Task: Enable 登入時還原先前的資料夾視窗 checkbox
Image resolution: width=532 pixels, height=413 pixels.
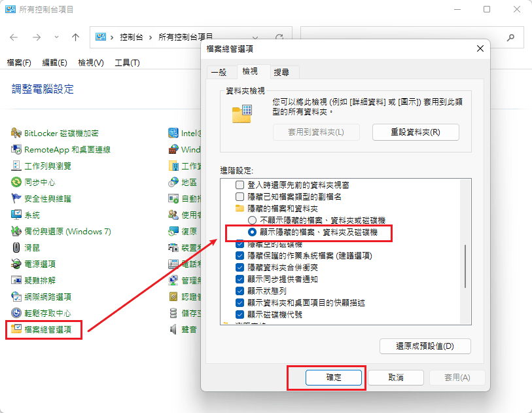Action: point(239,185)
